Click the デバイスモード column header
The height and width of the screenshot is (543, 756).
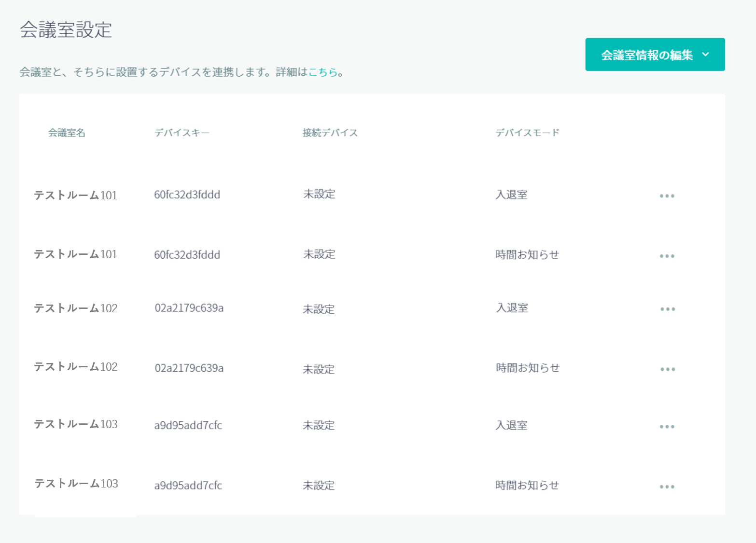coord(527,133)
